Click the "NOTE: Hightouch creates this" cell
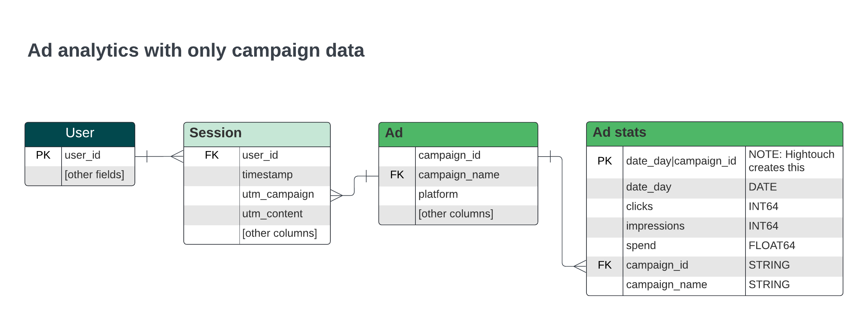The width and height of the screenshot is (868, 320). [791, 161]
